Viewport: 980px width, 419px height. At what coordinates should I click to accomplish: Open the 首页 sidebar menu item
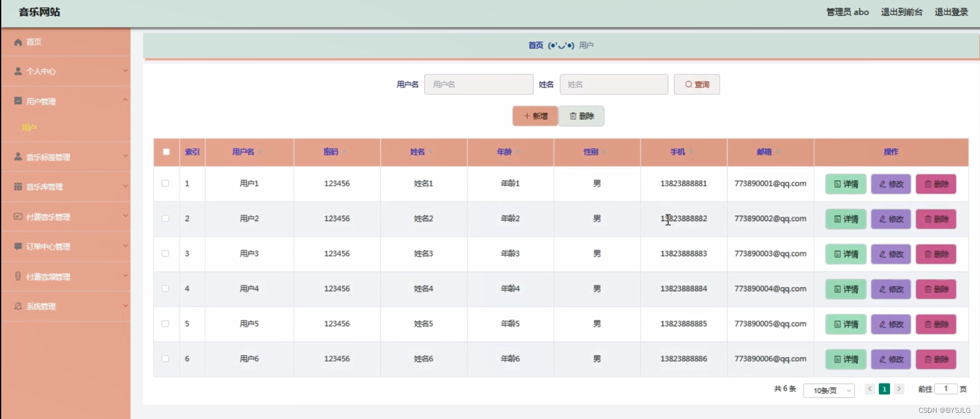point(66,42)
